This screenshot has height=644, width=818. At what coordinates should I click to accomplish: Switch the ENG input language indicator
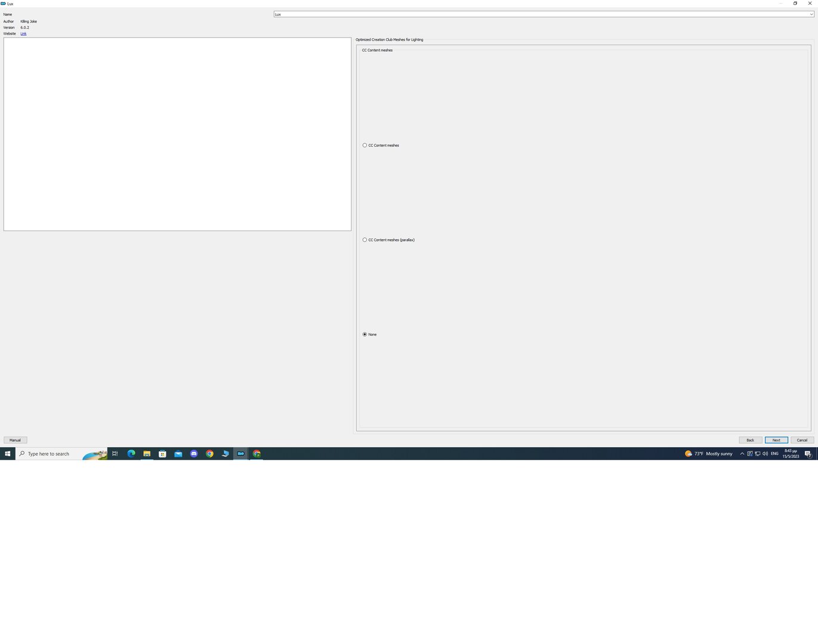click(774, 454)
